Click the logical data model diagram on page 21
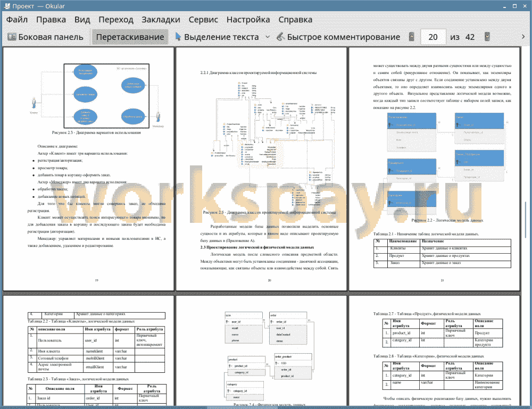Viewport: 532px width, 409px height. tap(447, 164)
